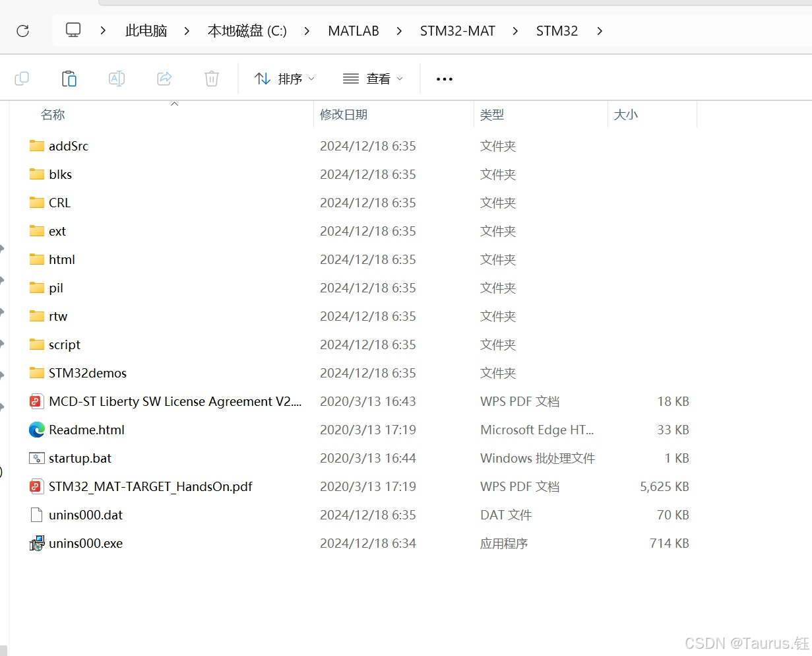Click the refresh icon
The image size is (812, 656).
(22, 31)
